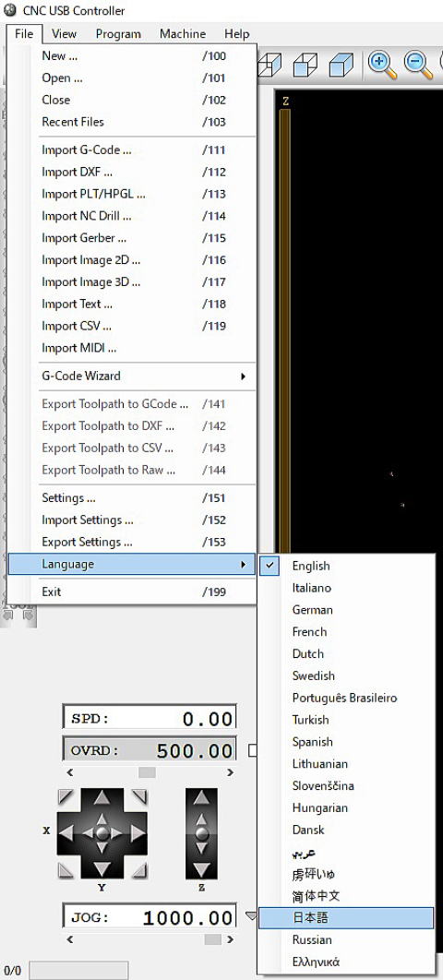
Task: Select 日本語 language option
Action: tap(346, 918)
